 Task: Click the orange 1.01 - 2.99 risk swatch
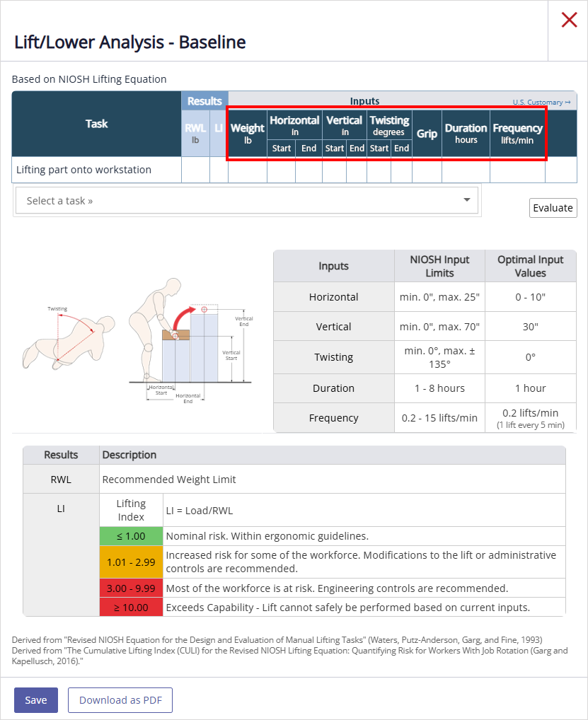click(x=132, y=562)
